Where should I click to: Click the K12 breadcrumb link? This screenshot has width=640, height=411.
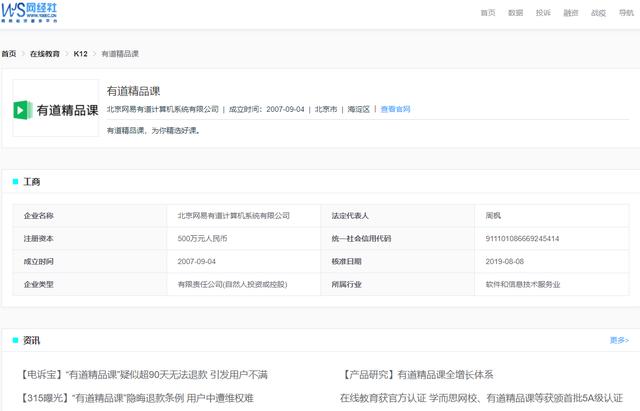pos(81,53)
